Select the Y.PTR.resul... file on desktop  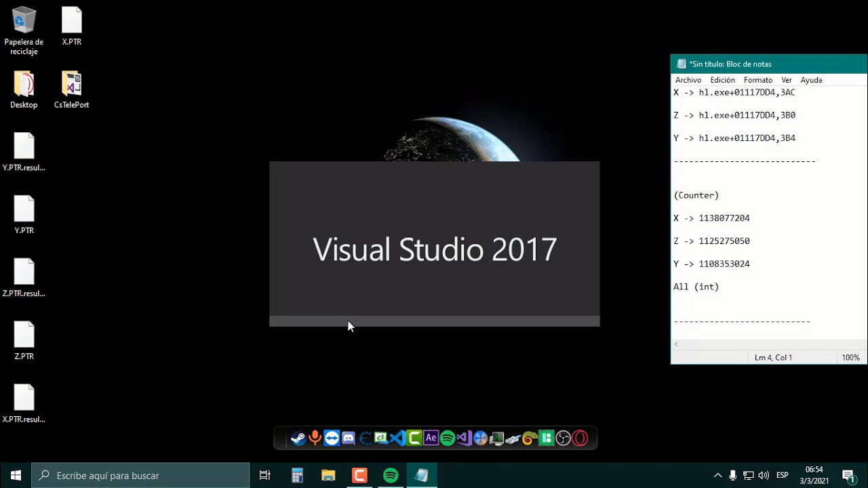pyautogui.click(x=24, y=152)
